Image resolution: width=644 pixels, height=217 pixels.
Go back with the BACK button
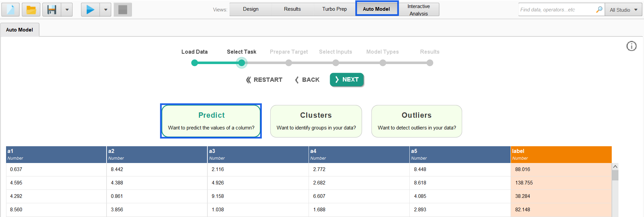(x=307, y=80)
